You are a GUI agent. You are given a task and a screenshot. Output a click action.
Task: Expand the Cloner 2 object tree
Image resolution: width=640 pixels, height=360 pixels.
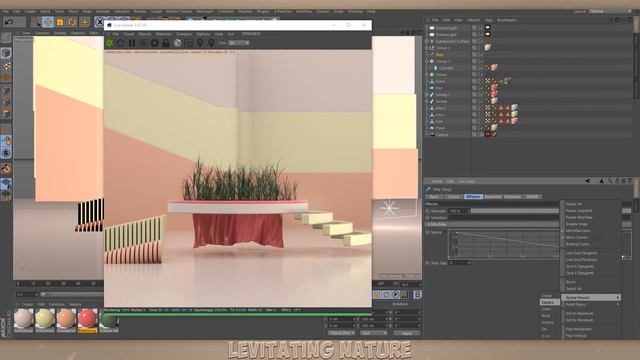pyautogui.click(x=427, y=48)
